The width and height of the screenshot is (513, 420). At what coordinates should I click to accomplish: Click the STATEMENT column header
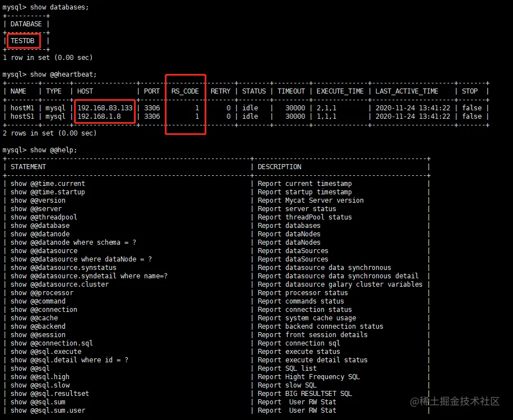(x=28, y=167)
